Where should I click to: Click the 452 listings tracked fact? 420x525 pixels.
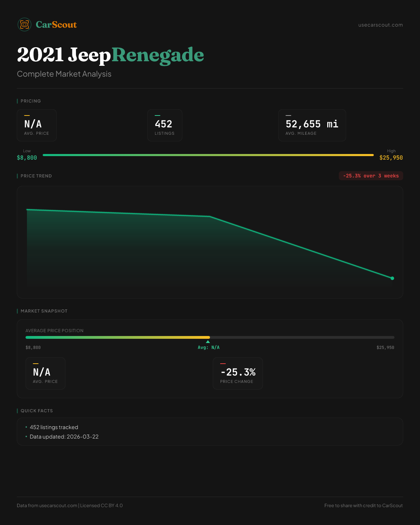pos(54,427)
